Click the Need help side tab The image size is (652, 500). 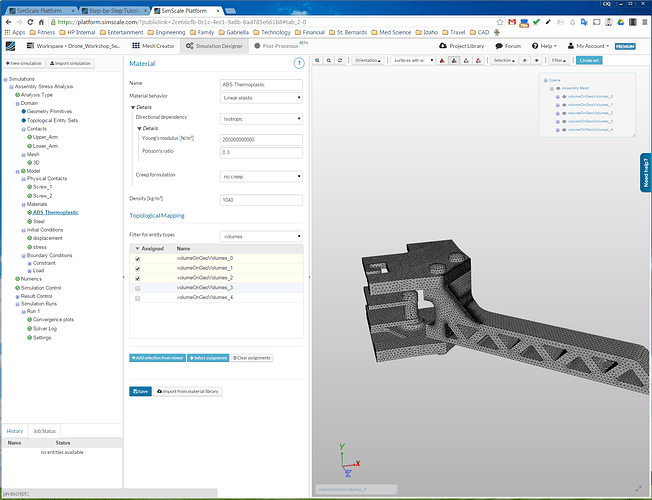[645, 174]
